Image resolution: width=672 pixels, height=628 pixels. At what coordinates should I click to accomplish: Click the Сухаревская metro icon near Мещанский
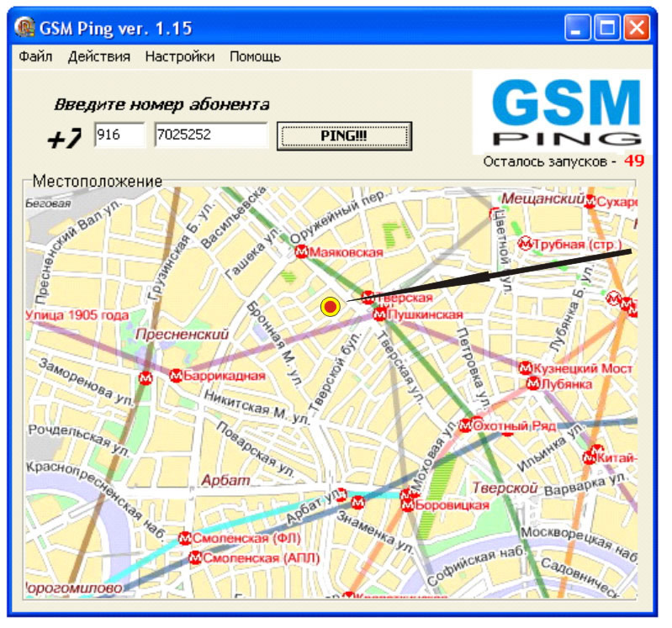coord(590,201)
